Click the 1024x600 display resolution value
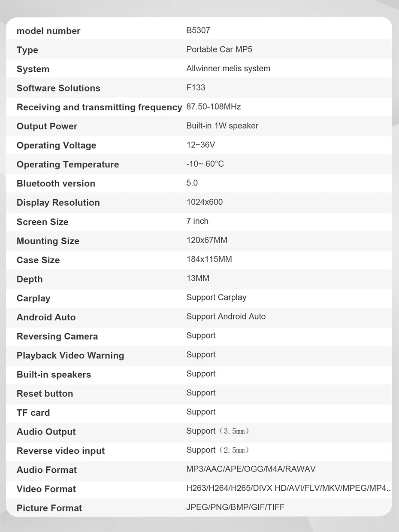 coord(205,202)
